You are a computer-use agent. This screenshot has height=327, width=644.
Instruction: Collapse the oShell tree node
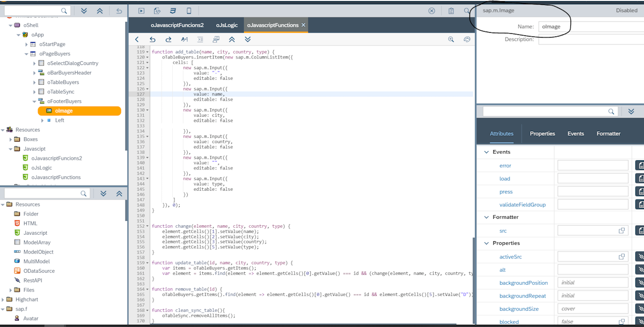tap(11, 25)
